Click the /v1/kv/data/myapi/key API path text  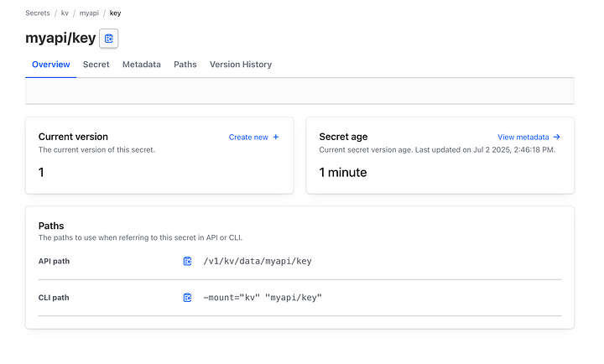[258, 261]
